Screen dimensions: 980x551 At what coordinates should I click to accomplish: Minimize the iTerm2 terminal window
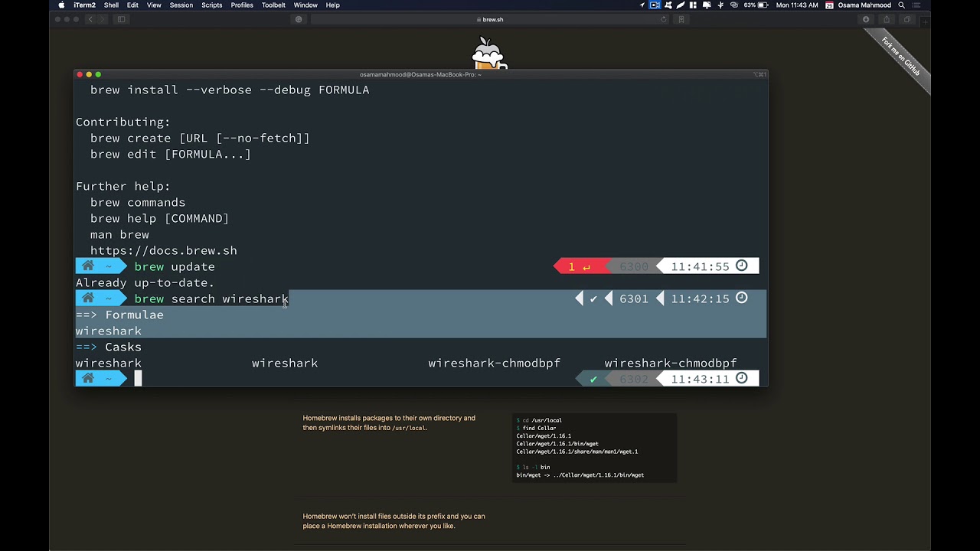coord(89,74)
